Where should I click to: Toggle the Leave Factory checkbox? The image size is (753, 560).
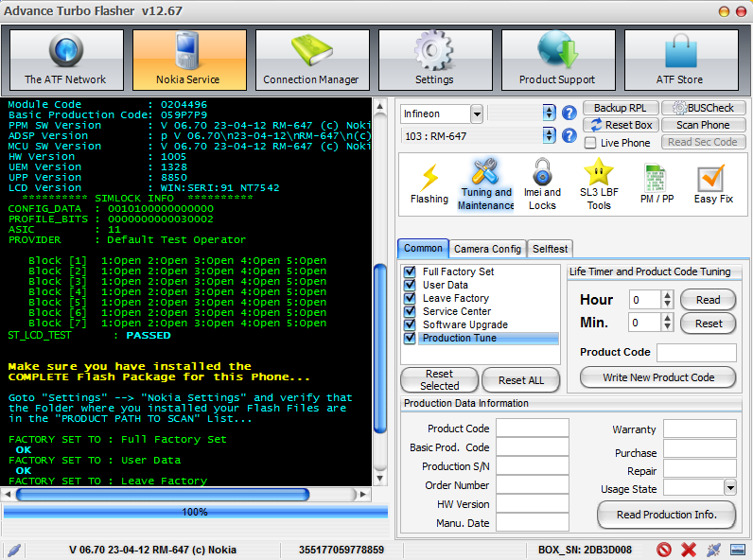(410, 298)
